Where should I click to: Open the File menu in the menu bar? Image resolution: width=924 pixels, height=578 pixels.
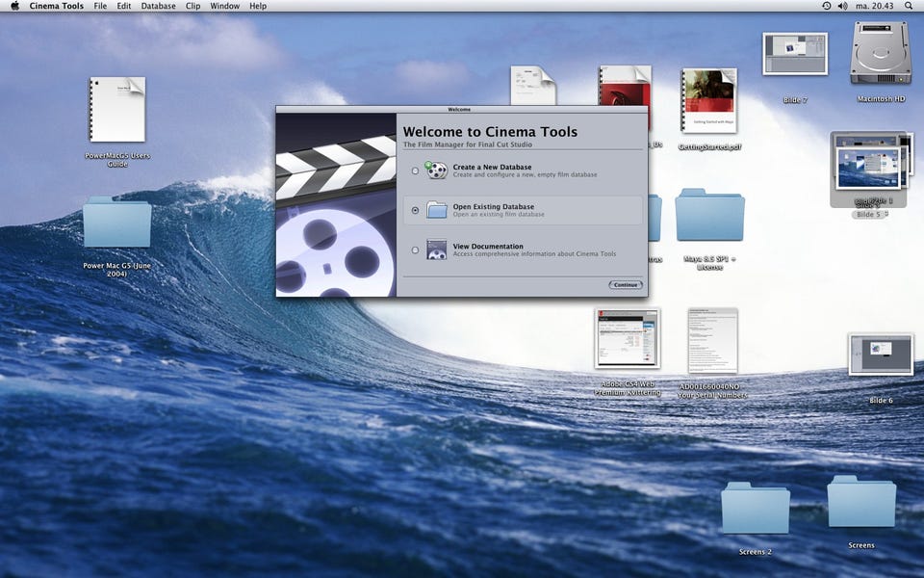point(100,6)
